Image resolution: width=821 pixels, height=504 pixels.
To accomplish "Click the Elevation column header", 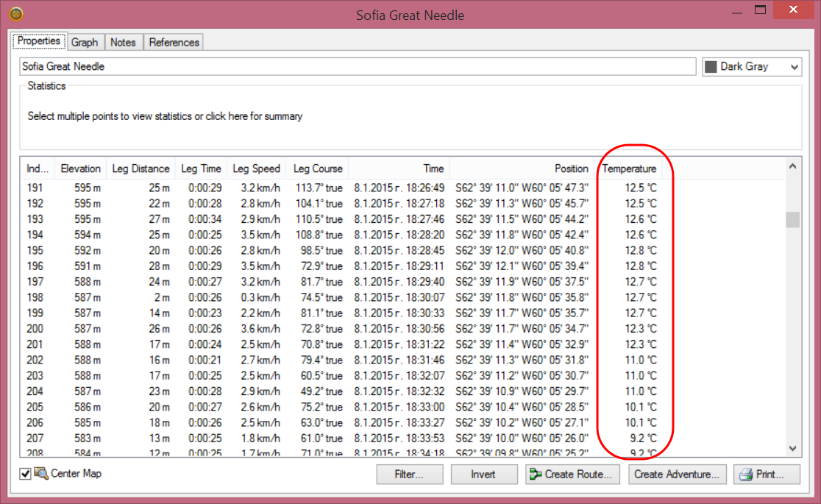I will click(80, 168).
